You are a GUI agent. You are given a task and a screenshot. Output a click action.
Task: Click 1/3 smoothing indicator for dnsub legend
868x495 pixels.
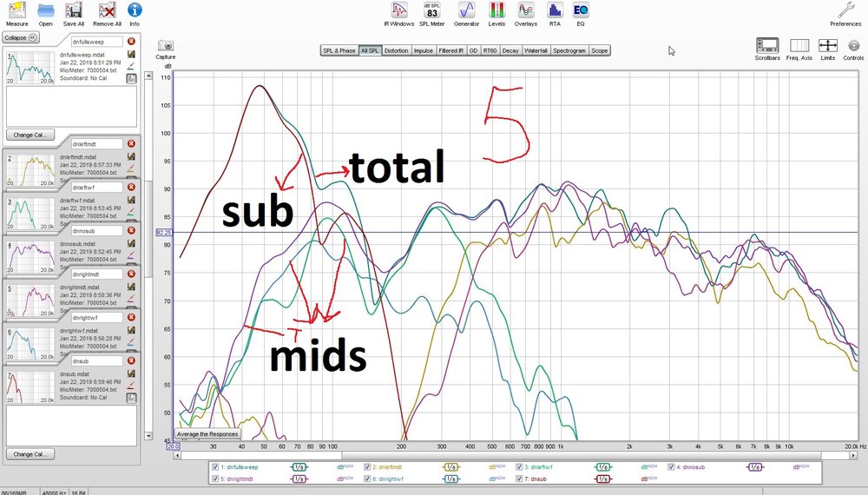point(603,479)
